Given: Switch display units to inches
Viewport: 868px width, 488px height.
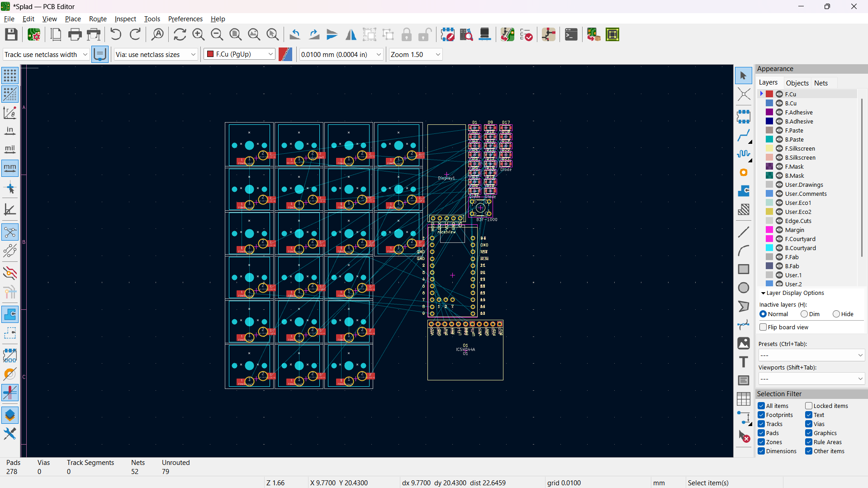Looking at the screenshot, I should pos(9,131).
